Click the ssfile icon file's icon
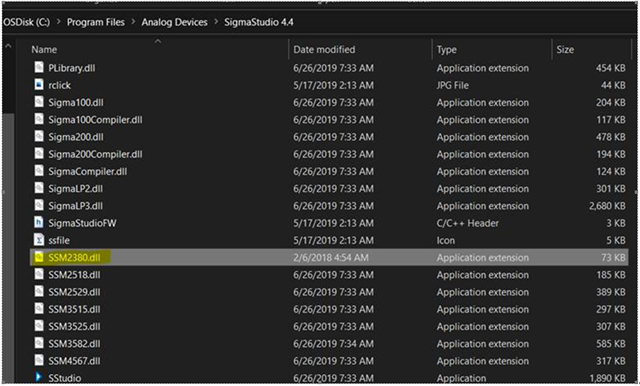 39,240
